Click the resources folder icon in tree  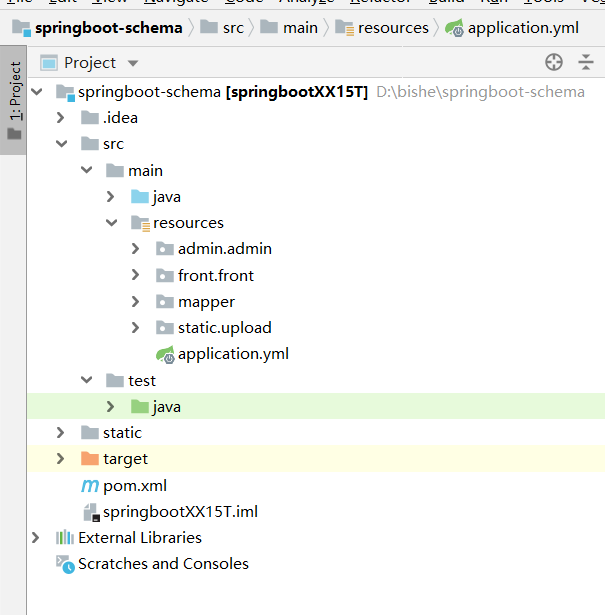point(140,223)
